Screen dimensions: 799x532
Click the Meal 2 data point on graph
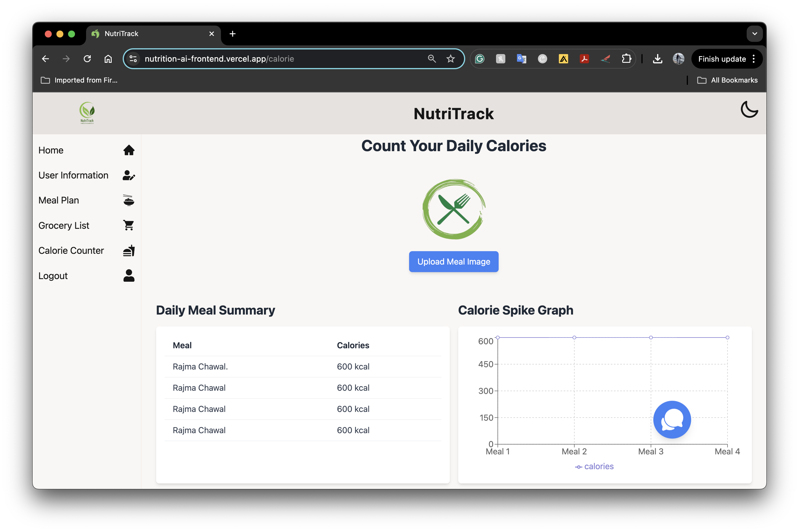[x=574, y=338]
